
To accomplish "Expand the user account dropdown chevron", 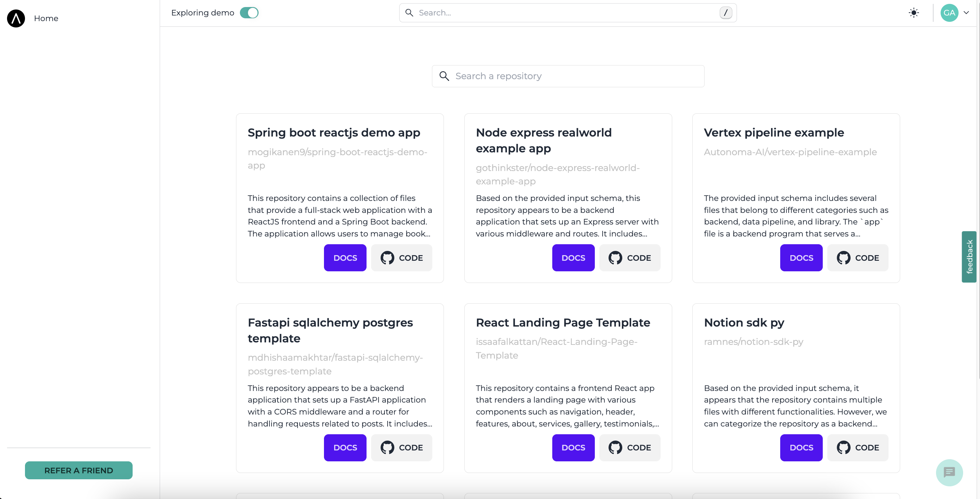I will (x=966, y=13).
